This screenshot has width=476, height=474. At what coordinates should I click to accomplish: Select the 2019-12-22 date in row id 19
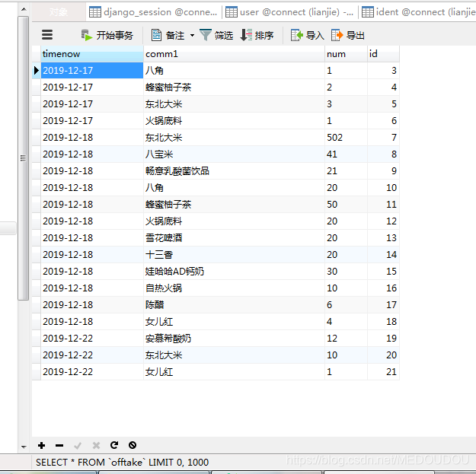click(92, 338)
